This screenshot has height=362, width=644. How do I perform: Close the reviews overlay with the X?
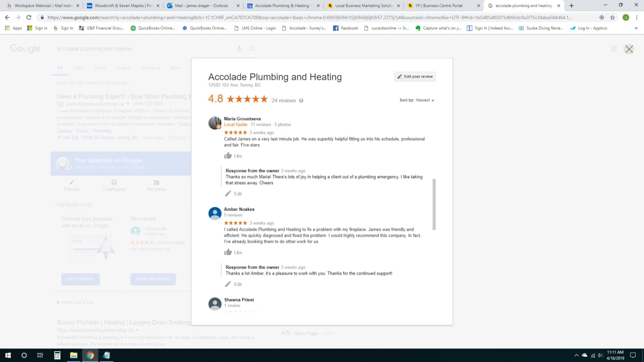tap(629, 49)
